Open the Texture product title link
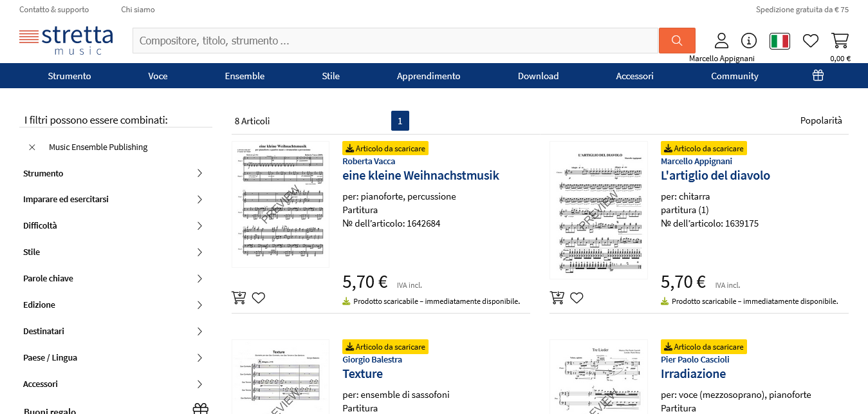This screenshot has height=414, width=868. click(362, 374)
